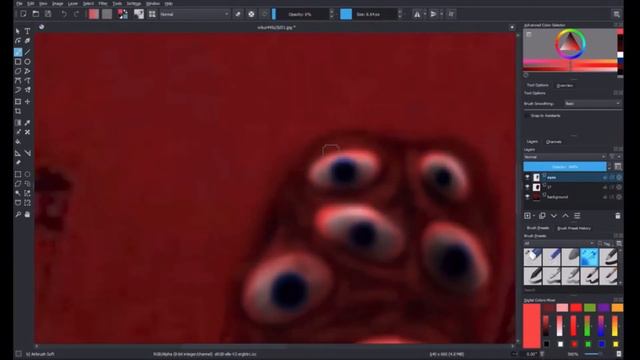Select the Crop tool
The height and width of the screenshot is (360, 640).
[18, 111]
